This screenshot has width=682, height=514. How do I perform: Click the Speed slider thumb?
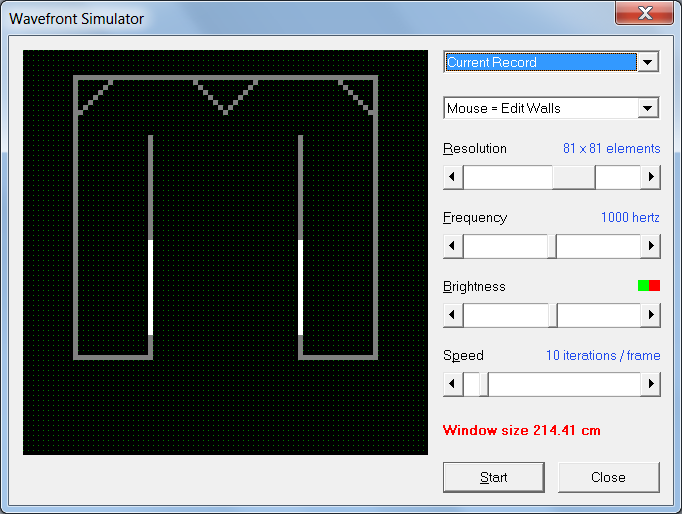[x=484, y=384]
